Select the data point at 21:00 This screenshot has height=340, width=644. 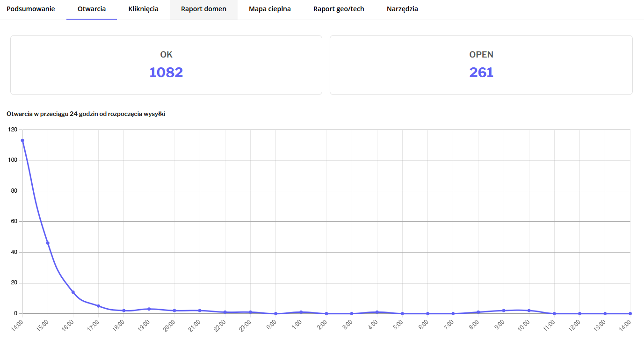(200, 311)
